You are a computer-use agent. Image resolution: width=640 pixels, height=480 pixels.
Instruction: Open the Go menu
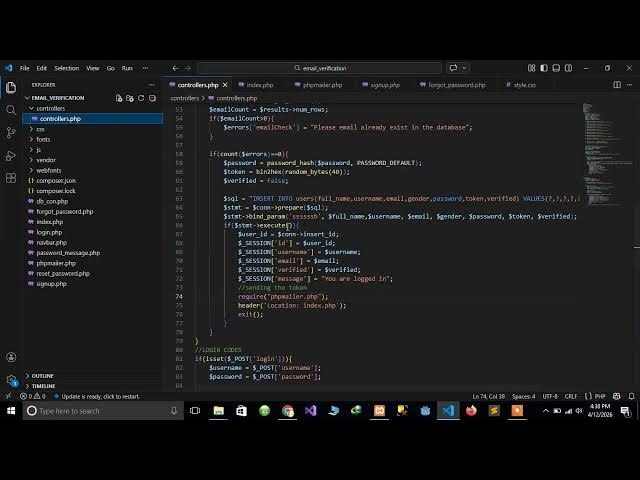click(111, 68)
